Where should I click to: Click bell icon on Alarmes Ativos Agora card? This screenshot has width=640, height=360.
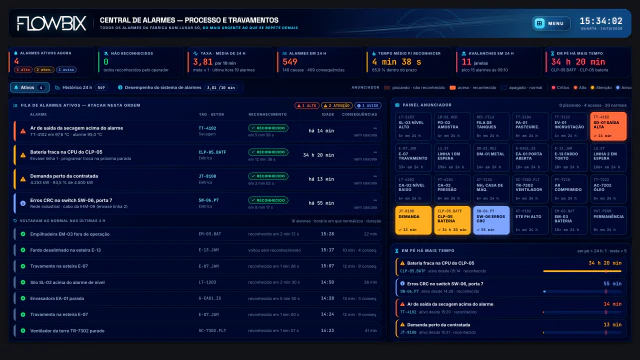pyautogui.click(x=16, y=53)
